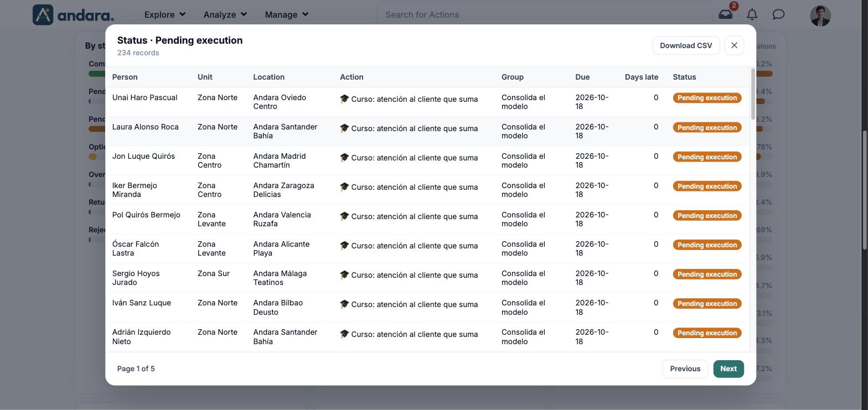Screen dimensions: 868x410
Task: Click graduation cap icon in Óscar Falcón row
Action: click(344, 245)
